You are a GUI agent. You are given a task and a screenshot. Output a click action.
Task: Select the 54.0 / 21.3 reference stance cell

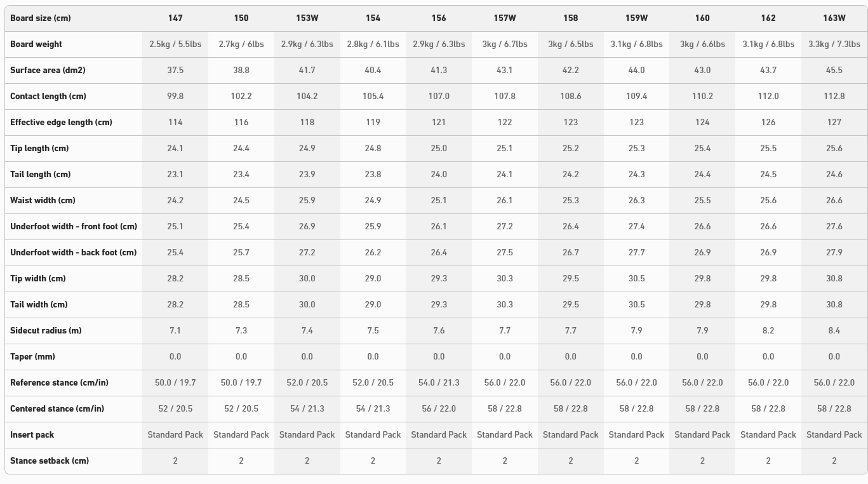[x=439, y=382]
